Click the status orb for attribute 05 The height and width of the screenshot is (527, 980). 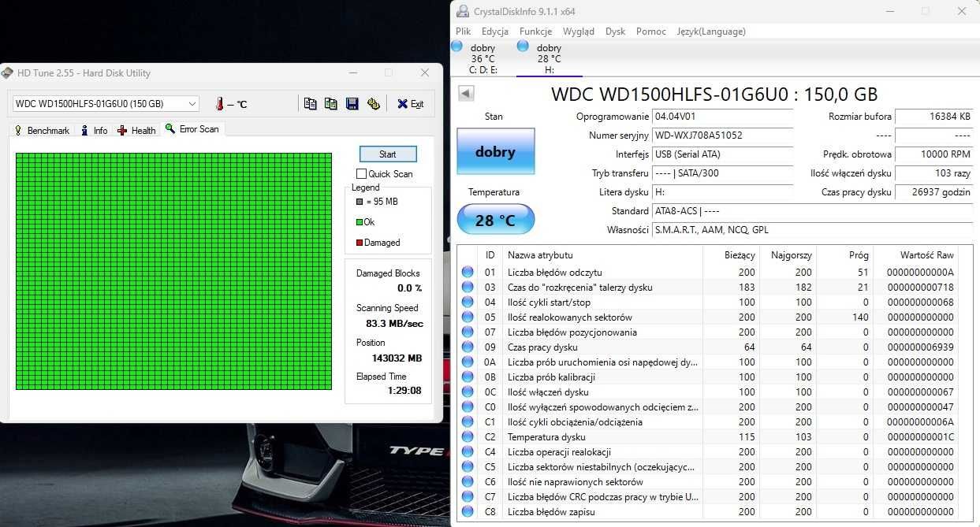(x=468, y=317)
